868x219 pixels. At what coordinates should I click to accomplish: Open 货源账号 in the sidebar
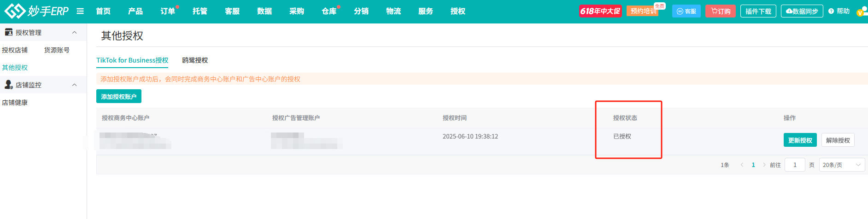pos(57,50)
